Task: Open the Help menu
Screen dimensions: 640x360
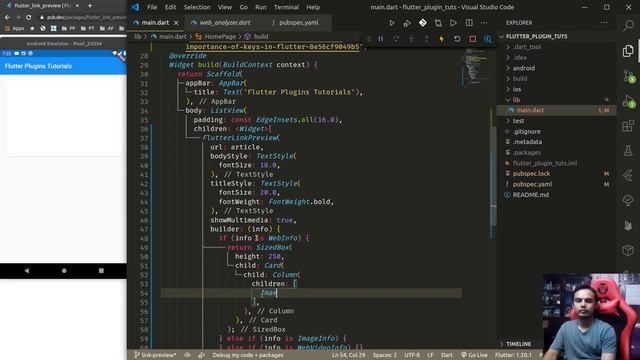Action: pyautogui.click(x=313, y=7)
